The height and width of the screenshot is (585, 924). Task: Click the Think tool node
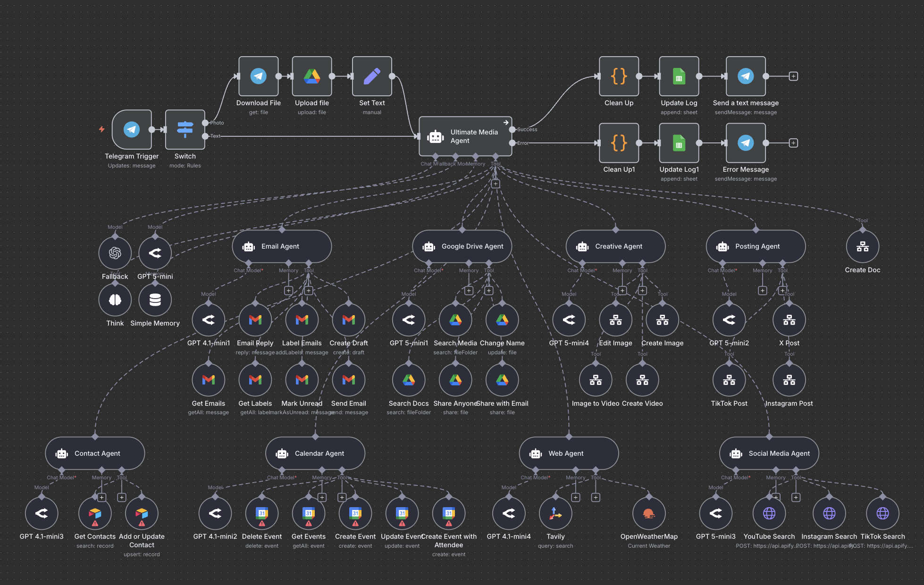(115, 300)
